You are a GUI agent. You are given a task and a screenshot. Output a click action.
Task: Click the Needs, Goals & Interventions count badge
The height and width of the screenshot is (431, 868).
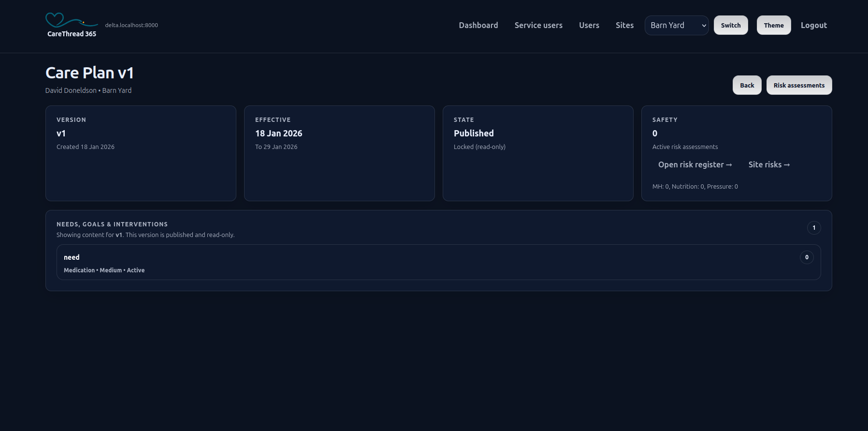pyautogui.click(x=813, y=228)
